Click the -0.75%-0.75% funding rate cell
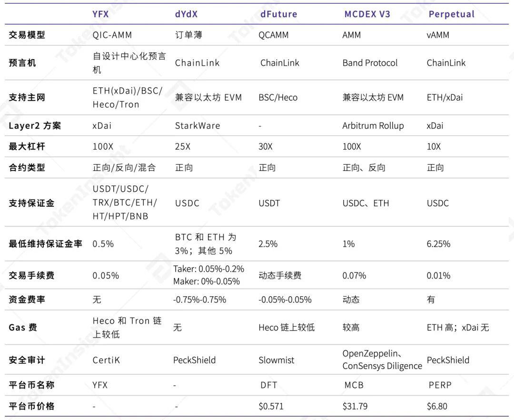 click(x=199, y=300)
